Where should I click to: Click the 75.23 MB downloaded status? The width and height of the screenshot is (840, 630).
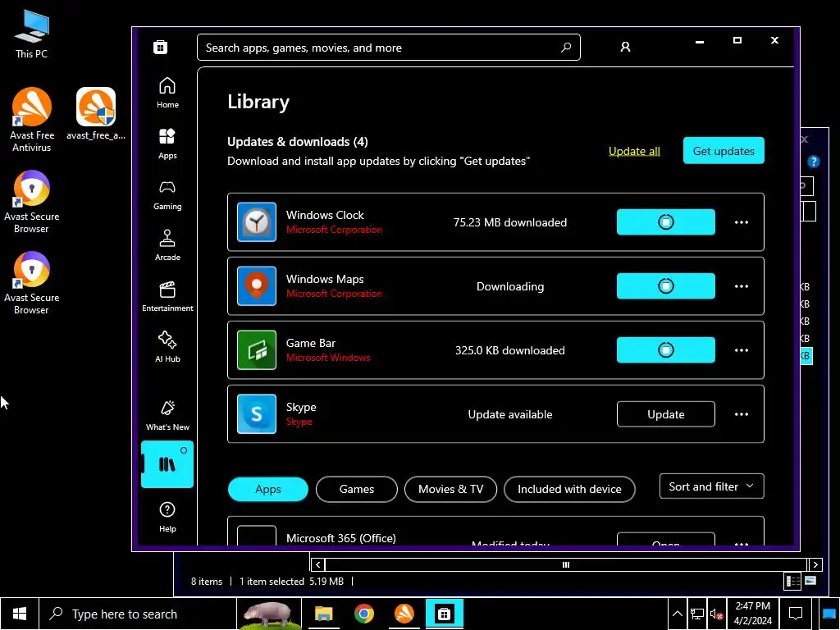510,222
